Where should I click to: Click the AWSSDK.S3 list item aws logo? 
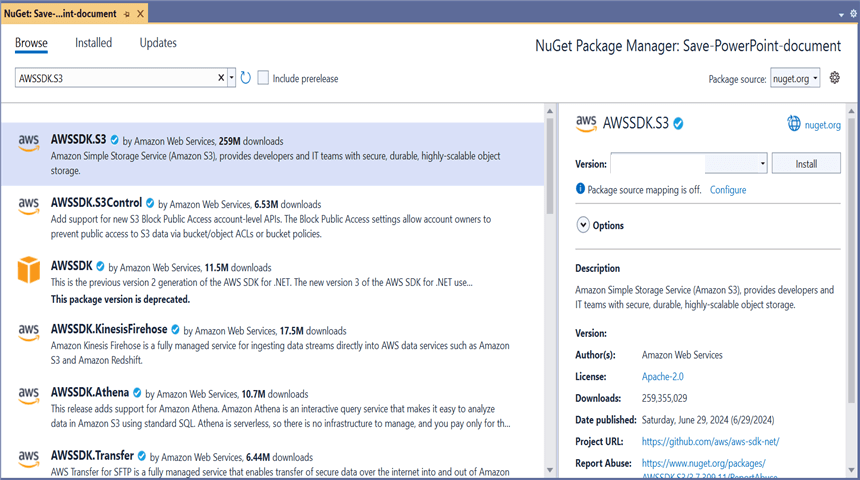point(29,143)
